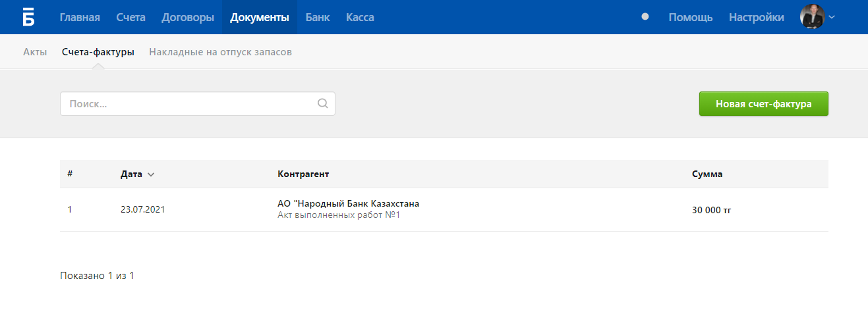Click the date 23.07.2021
The height and width of the screenshot is (335, 868).
(x=143, y=210)
